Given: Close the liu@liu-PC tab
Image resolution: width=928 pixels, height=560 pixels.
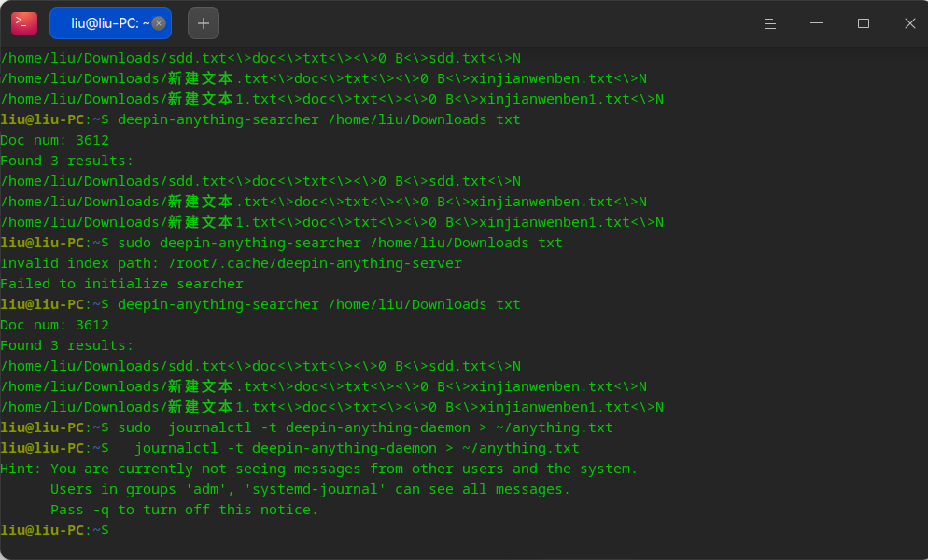Looking at the screenshot, I should coord(159,23).
